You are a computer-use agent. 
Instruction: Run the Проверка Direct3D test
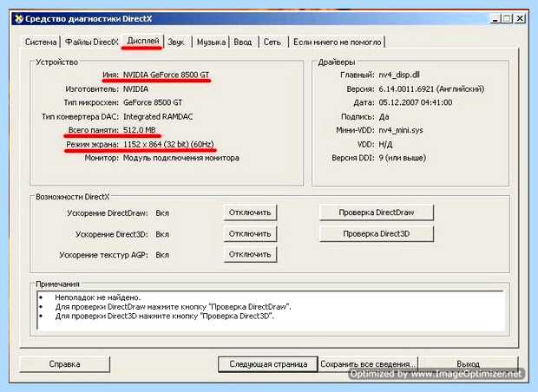[x=377, y=234]
